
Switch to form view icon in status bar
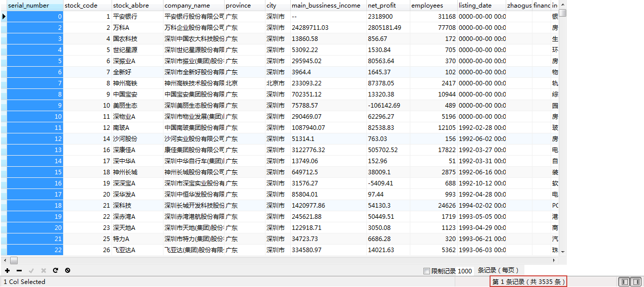click(636, 281)
